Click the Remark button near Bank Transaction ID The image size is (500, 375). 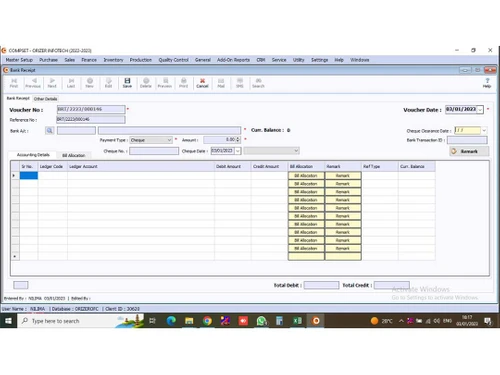click(x=469, y=151)
